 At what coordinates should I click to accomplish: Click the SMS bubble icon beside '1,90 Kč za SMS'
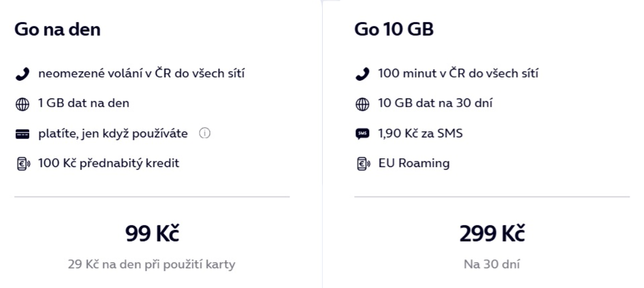[362, 134]
